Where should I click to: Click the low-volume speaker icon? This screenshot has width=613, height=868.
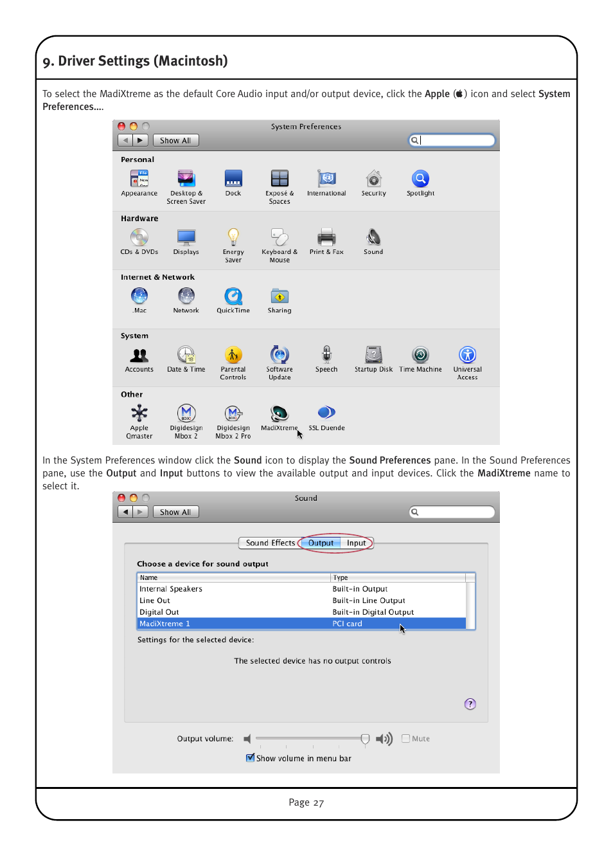coord(247,739)
